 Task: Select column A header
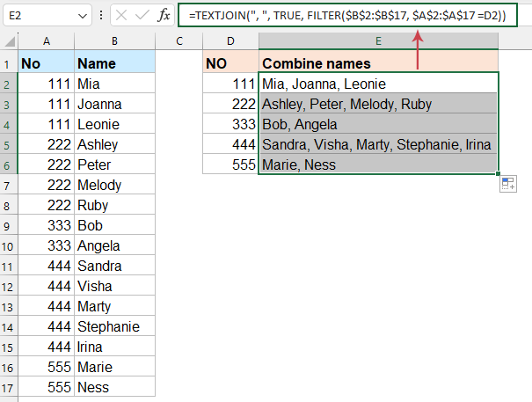(x=46, y=40)
